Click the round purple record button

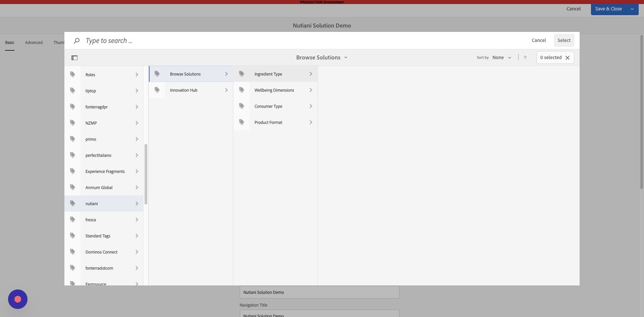coord(18,299)
